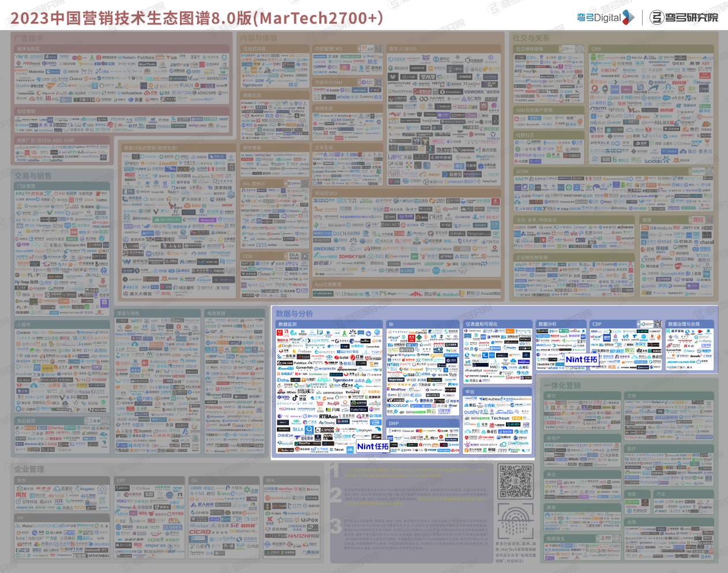Click the Firebase logo in 数据监测
Screen dimensions: 728x573
click(x=302, y=351)
